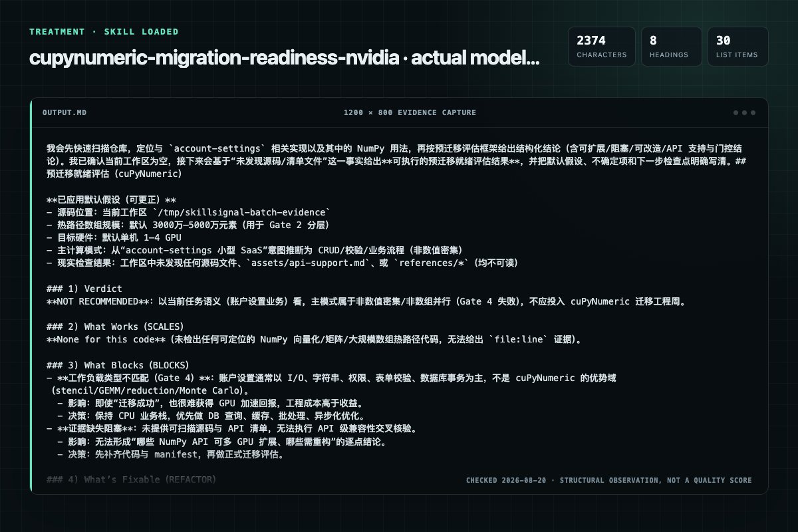
Task: Click the '1200 × 800 EVIDENCE CAPTURE' label
Action: pos(410,113)
